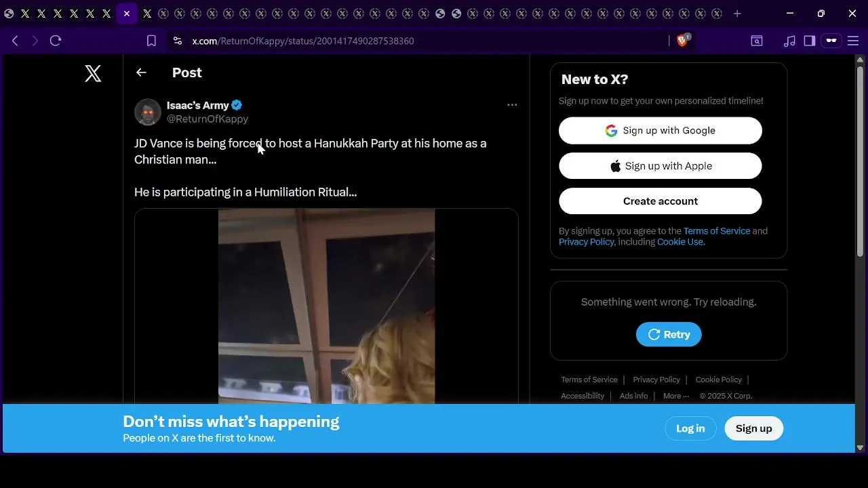Click the blue verified badge icon
Screen dimensions: 868x488
(237, 105)
